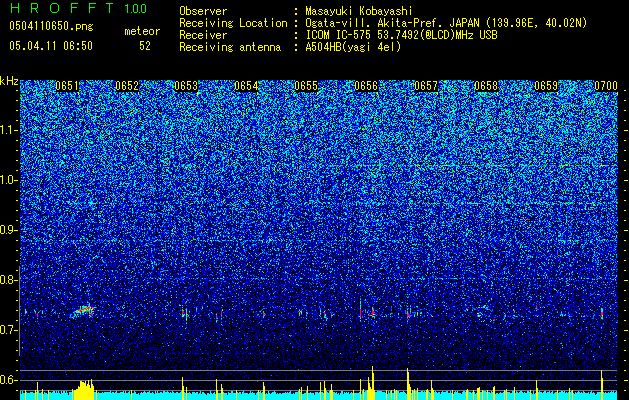Click the 'Receiving antenna' field label
Image resolution: width=629 pixels, height=400 pixels.
[230, 47]
